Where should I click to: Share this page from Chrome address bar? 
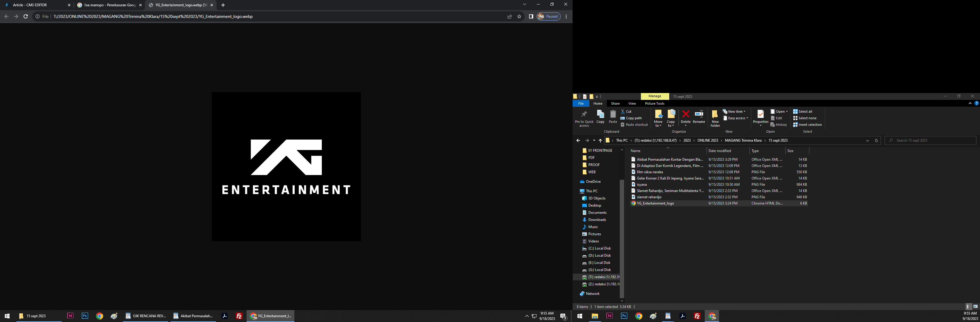click(509, 16)
